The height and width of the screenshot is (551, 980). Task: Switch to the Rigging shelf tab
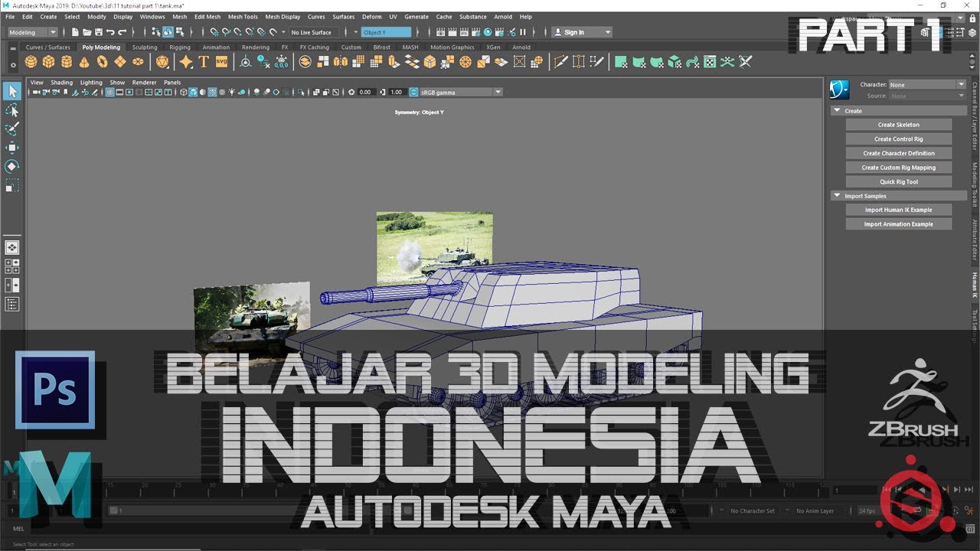pyautogui.click(x=180, y=47)
